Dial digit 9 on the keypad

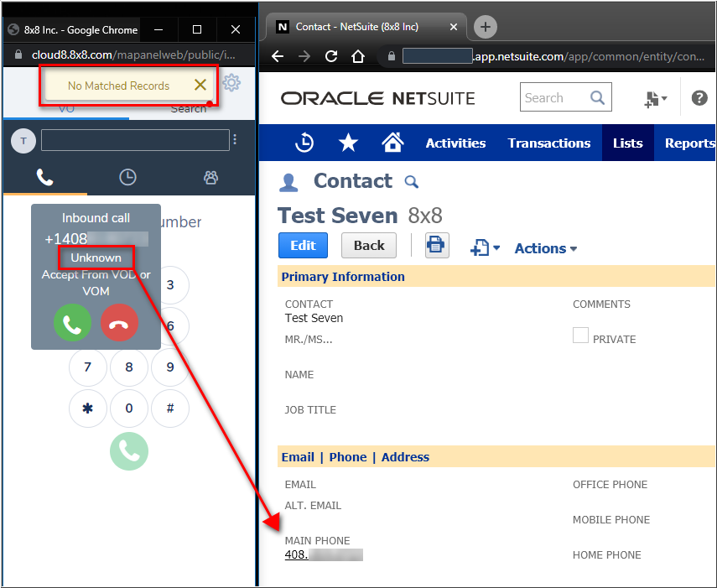click(x=170, y=367)
